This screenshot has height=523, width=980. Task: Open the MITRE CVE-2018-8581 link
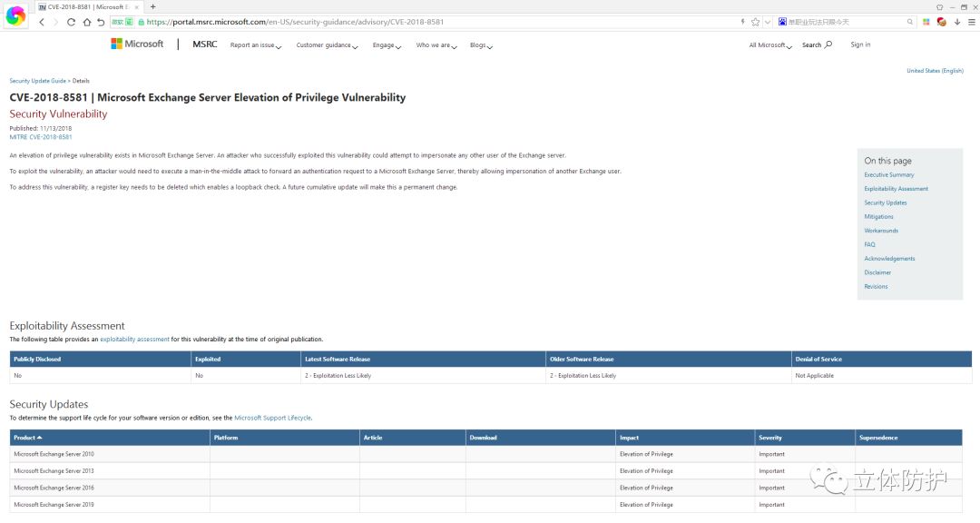(x=41, y=137)
